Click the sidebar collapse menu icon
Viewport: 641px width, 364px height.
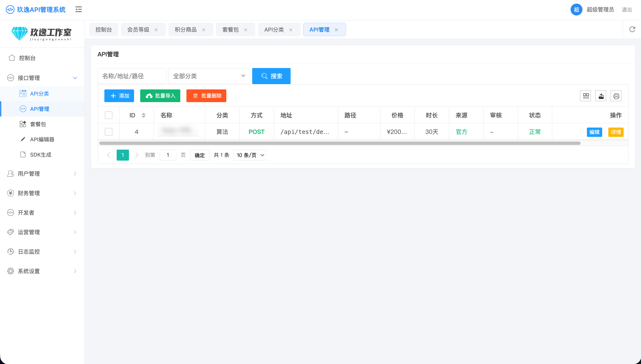(x=78, y=10)
